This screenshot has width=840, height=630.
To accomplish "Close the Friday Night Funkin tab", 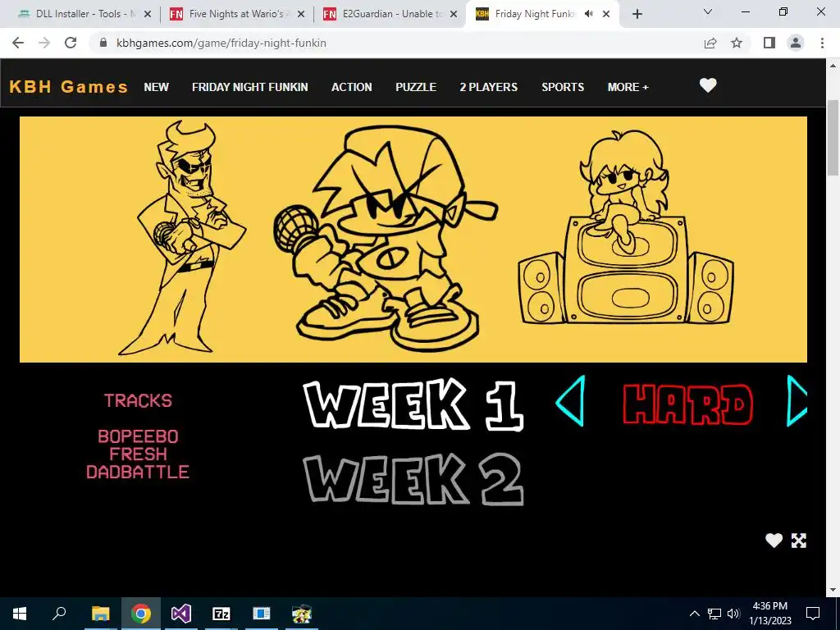I will 606,15.
